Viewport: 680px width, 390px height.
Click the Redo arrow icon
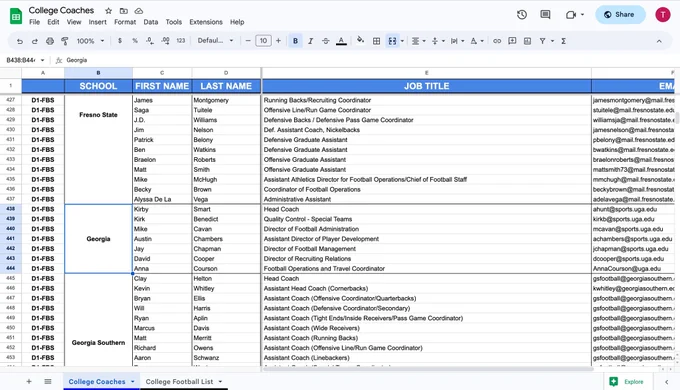click(35, 41)
